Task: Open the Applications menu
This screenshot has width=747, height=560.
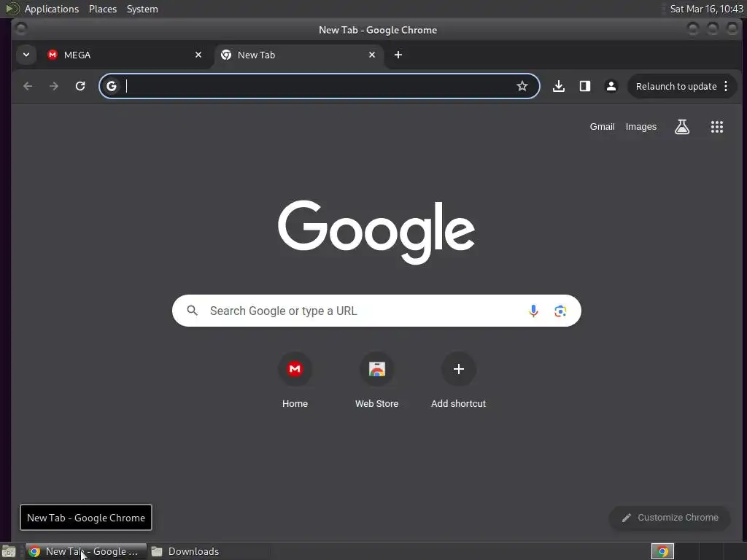Action: point(52,9)
